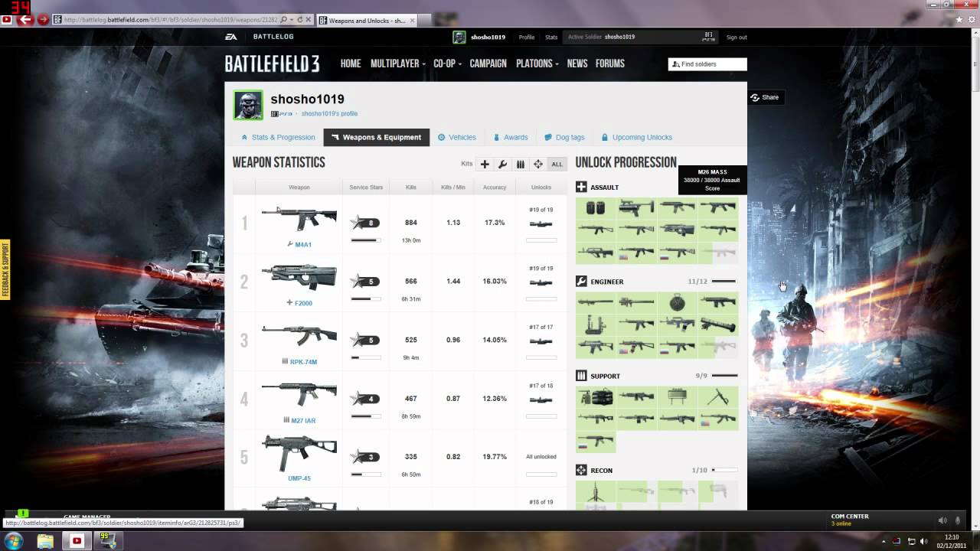Expand the Platoons dropdown menu
The height and width of the screenshot is (551, 980).
tap(537, 64)
